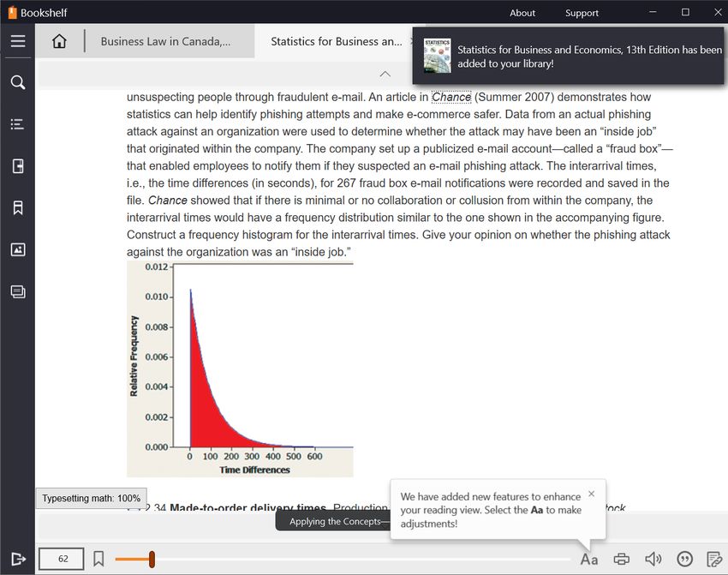Viewport: 728px width, 575px height.
Task: Click the page number field showing 62
Action: coord(62,559)
